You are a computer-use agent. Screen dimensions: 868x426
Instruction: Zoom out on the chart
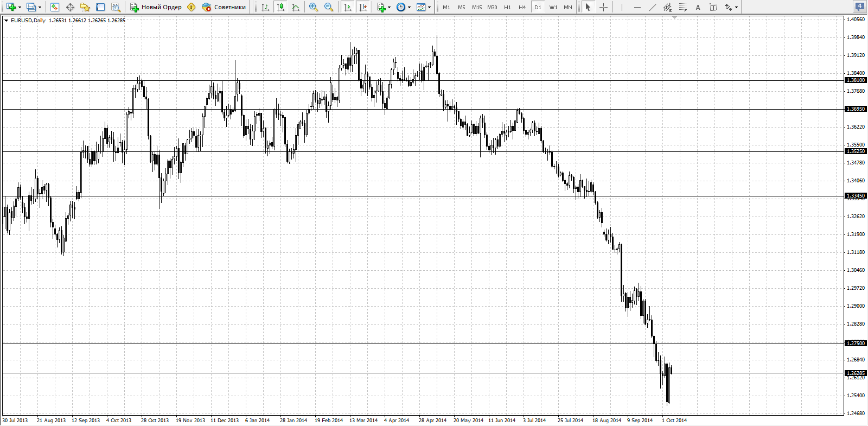pos(329,7)
